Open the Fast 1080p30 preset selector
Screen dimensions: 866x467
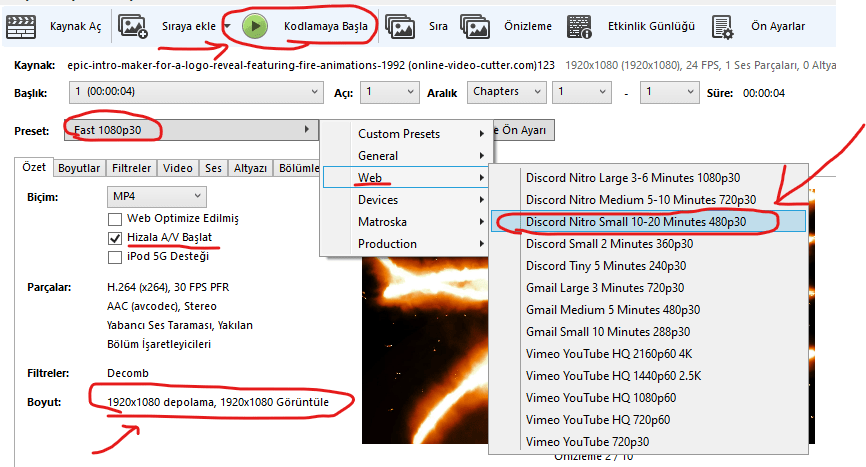[191, 130]
